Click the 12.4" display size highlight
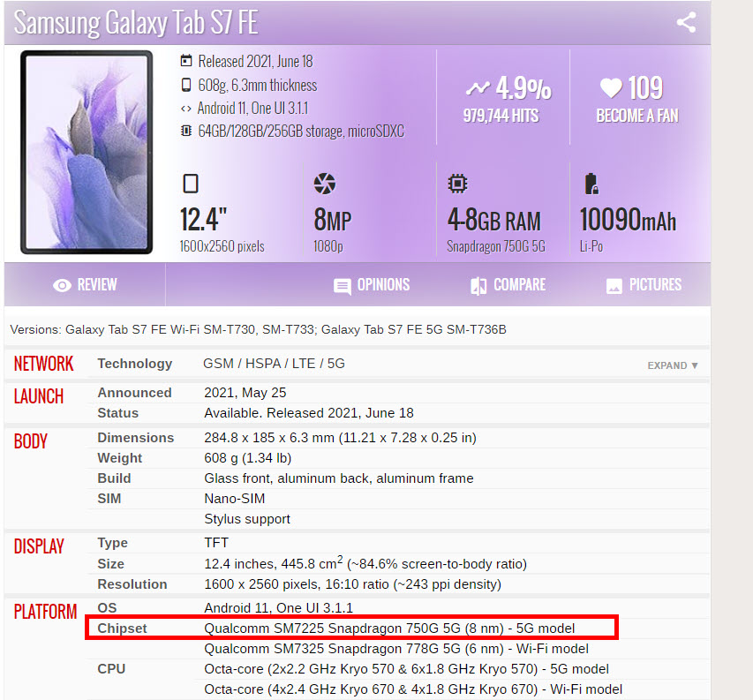Image resolution: width=753 pixels, height=700 pixels. (204, 220)
